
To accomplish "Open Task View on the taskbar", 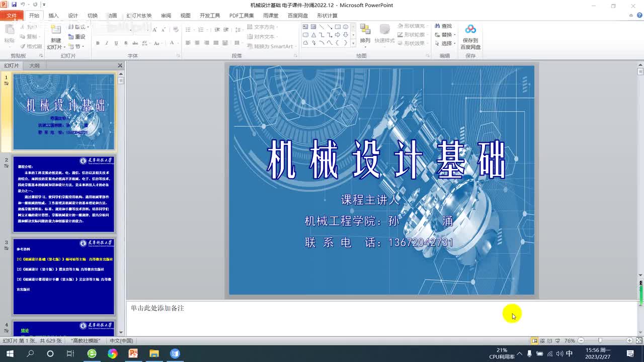I will point(70,353).
